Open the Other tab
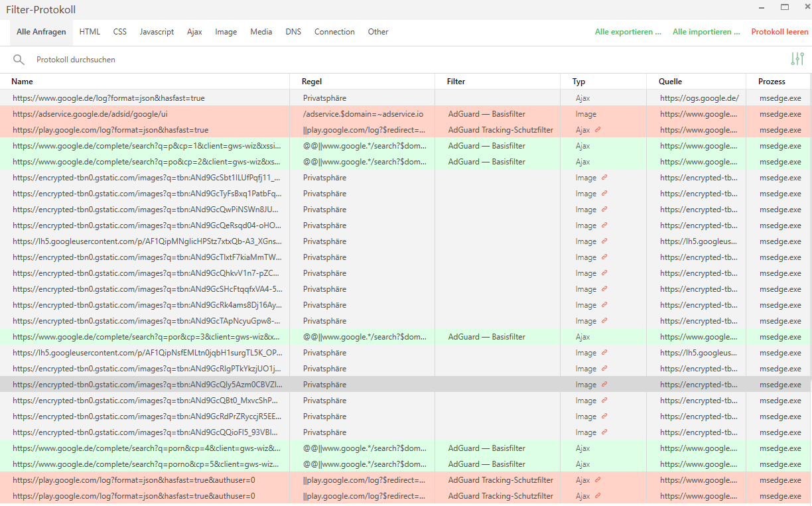This screenshot has height=506, width=812. click(x=378, y=32)
